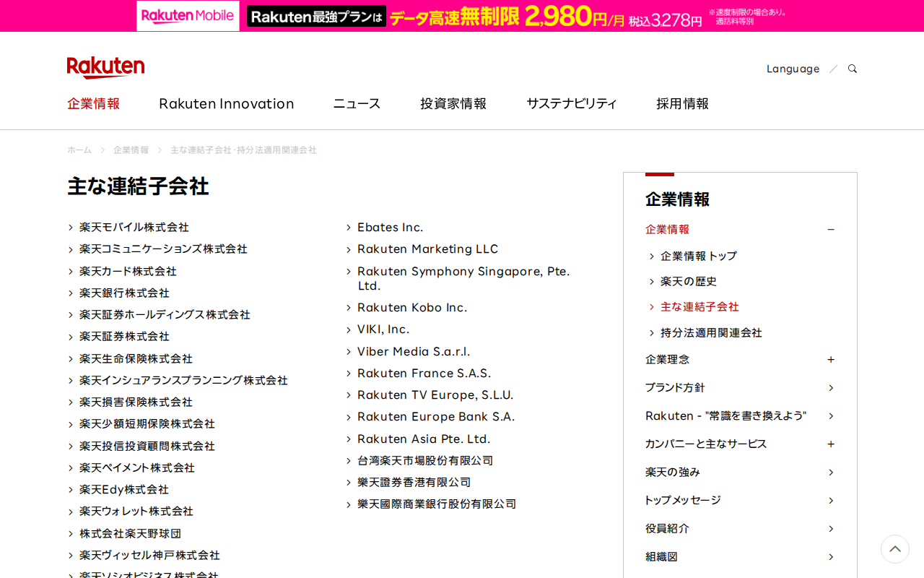Viewport: 924px width, 578px height.
Task: Click the scroll-to-top arrow button
Action: 895,549
